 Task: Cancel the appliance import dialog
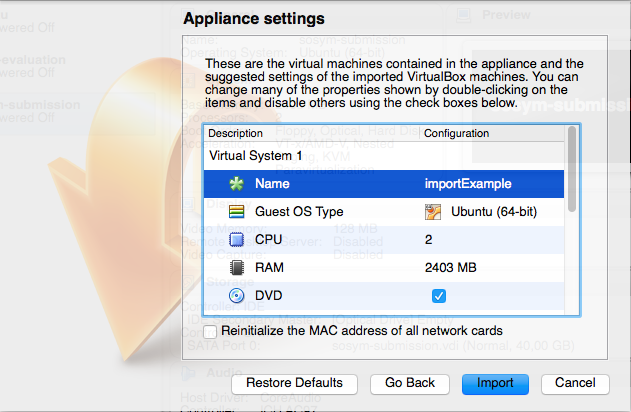click(x=575, y=383)
